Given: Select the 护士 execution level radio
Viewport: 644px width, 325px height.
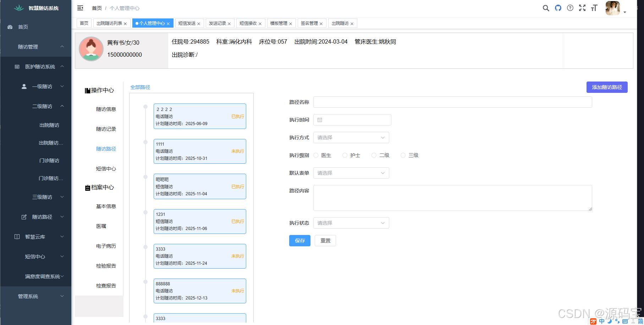Looking at the screenshot, I should (345, 155).
